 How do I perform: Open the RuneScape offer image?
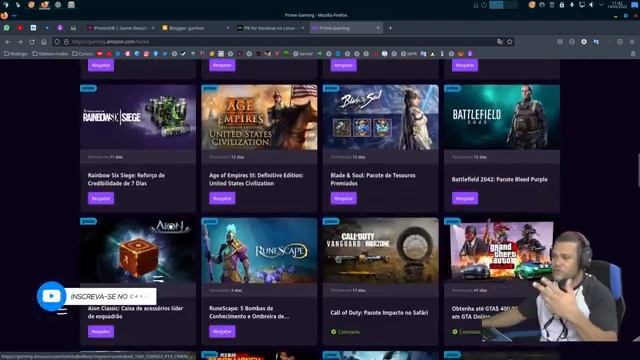pos(259,250)
